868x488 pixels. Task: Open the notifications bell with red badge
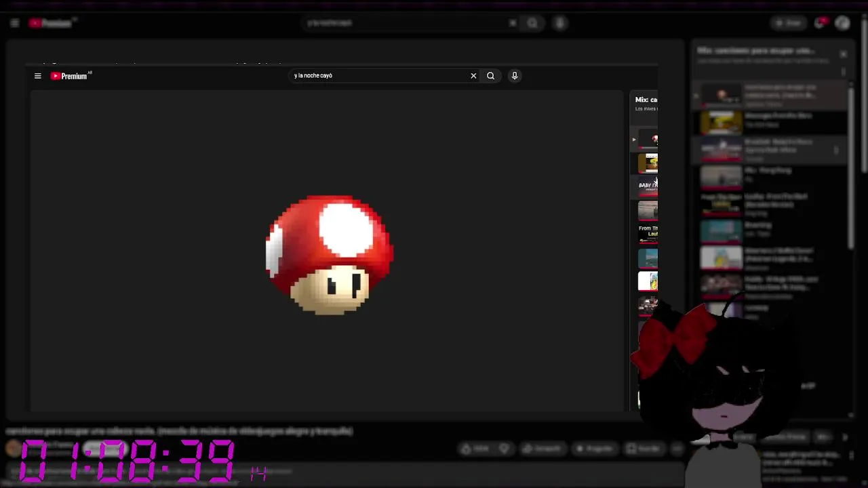point(820,23)
